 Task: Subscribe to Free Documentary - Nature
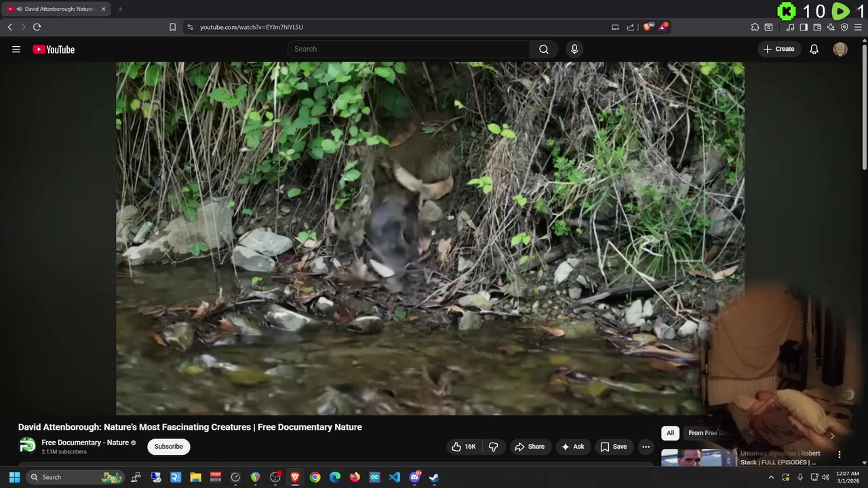coord(169,447)
